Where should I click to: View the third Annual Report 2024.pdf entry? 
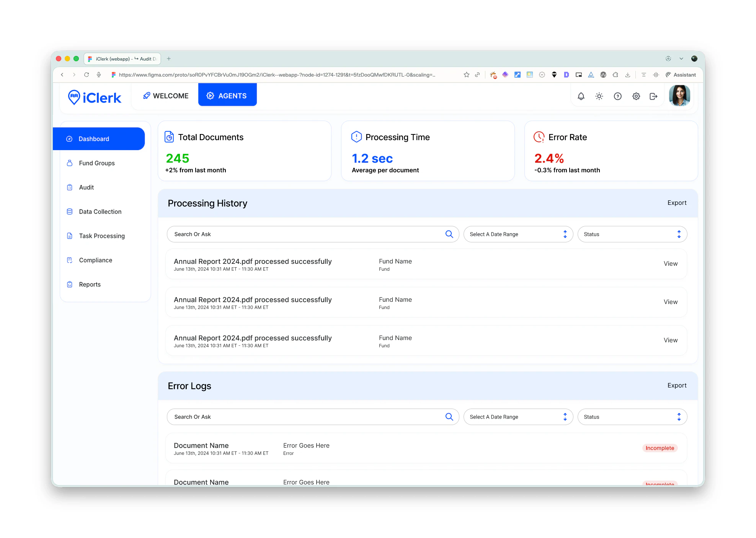coord(670,340)
